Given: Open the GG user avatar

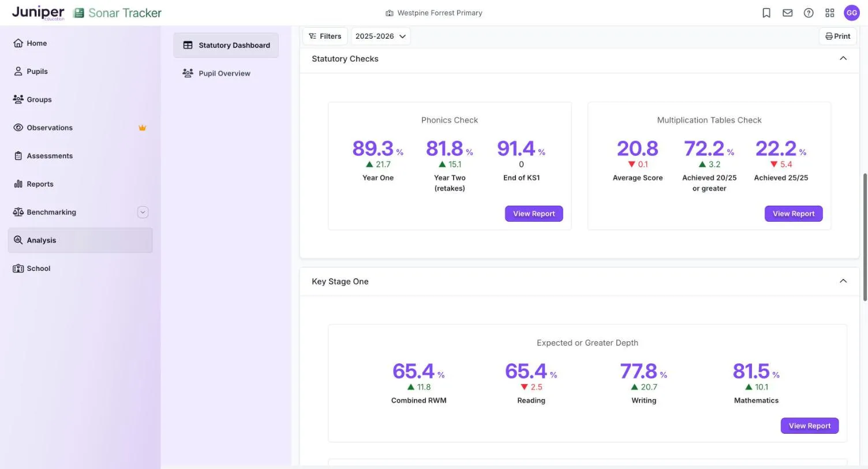Looking at the screenshot, I should coord(852,13).
